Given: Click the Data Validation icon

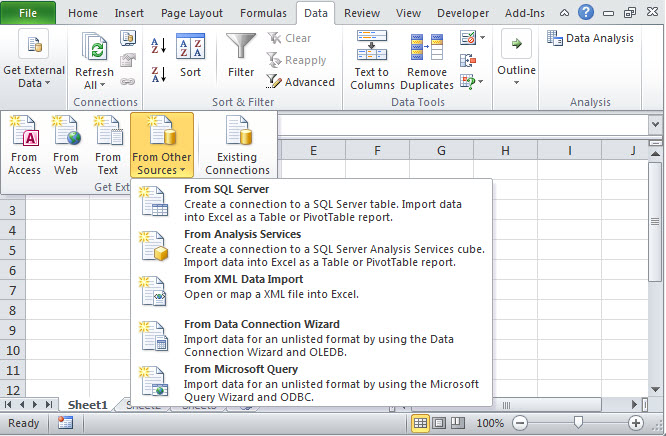Looking at the screenshot, I should click(468, 38).
